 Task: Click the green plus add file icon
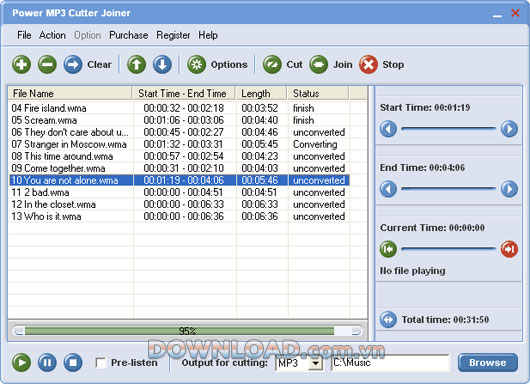(x=22, y=64)
